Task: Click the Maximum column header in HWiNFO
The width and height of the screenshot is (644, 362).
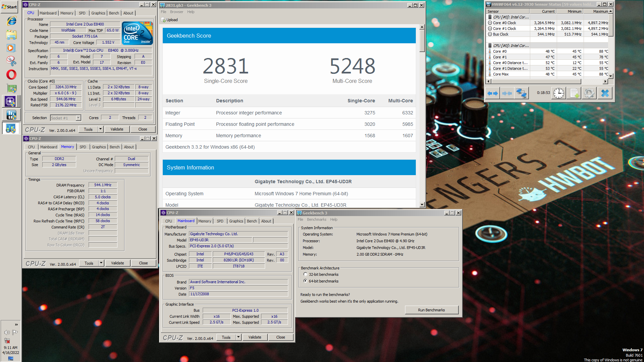Action: pyautogui.click(x=596, y=11)
